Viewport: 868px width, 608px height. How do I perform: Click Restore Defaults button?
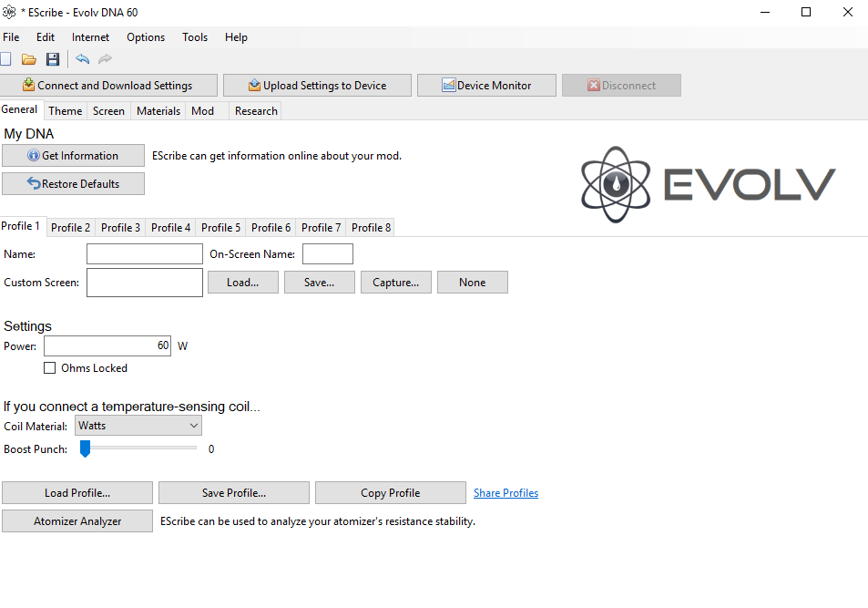[73, 184]
